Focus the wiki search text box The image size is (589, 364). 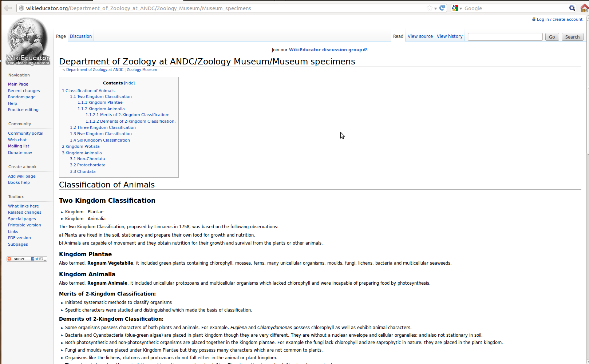click(x=505, y=37)
